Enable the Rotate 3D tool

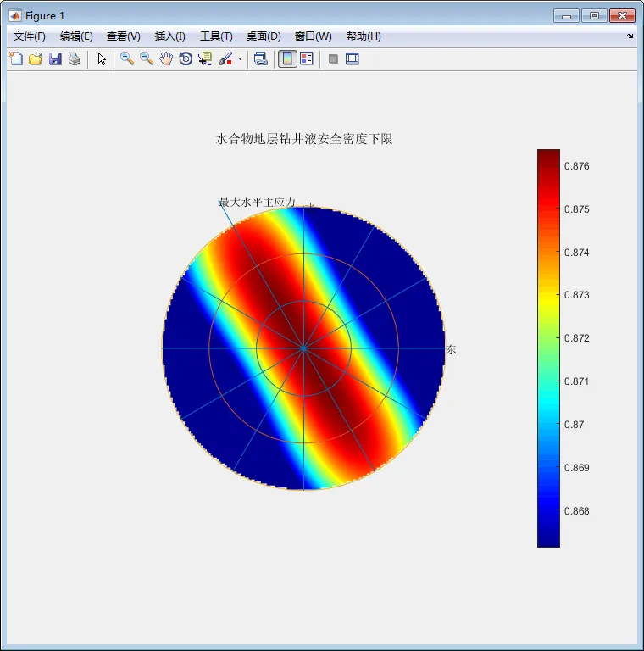(186, 58)
